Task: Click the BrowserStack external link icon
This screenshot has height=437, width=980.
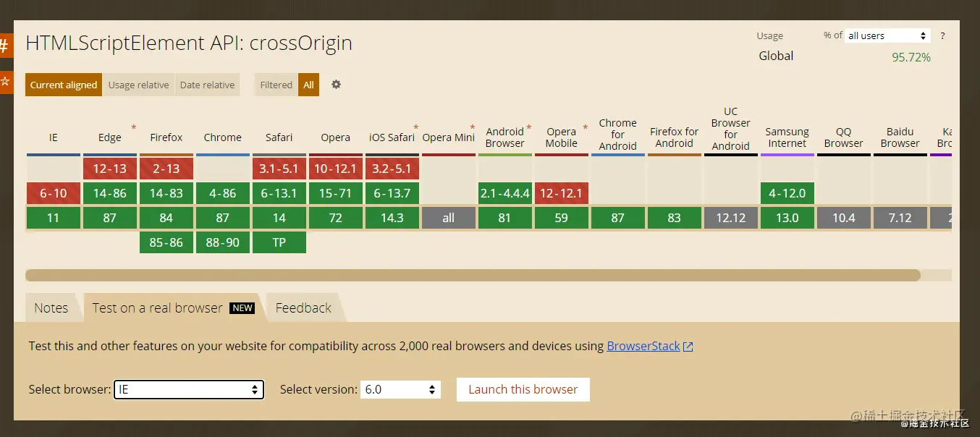Action: pos(688,347)
